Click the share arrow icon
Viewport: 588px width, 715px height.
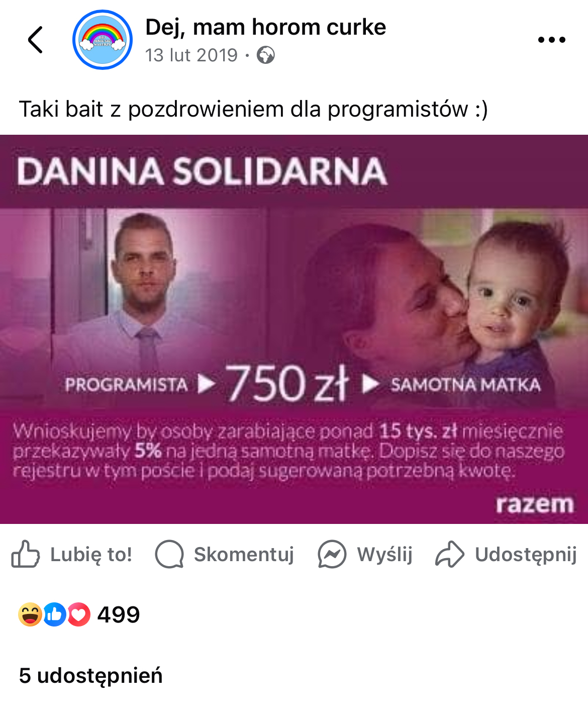(450, 554)
